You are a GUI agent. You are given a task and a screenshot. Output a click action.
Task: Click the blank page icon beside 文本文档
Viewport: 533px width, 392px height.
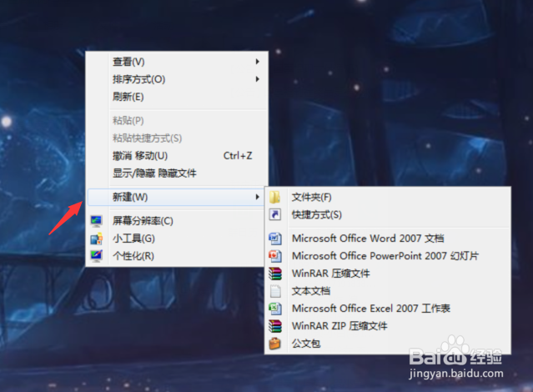pyautogui.click(x=275, y=291)
